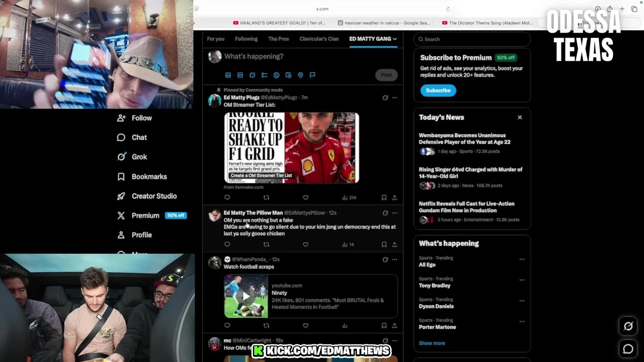Bookmark the Ed Matty Plugz post
This screenshot has height=362, width=644.
(x=384, y=198)
